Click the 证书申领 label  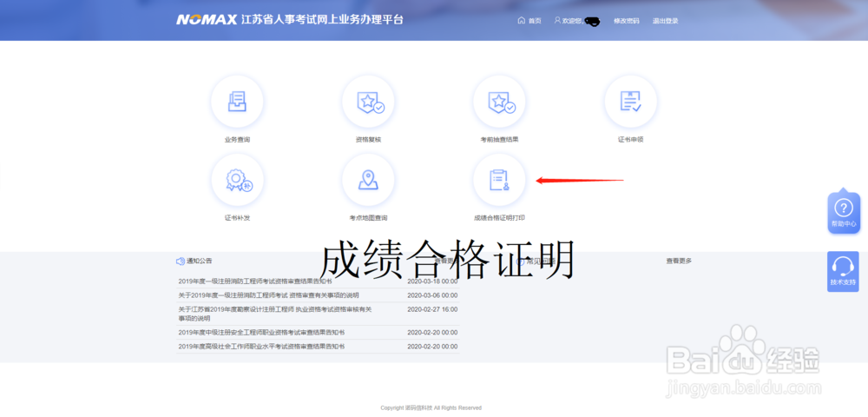(630, 140)
